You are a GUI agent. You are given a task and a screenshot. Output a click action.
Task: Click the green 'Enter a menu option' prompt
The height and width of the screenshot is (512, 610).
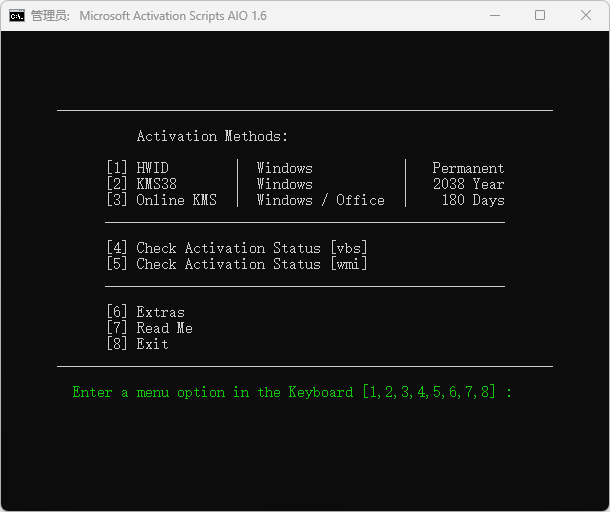pyautogui.click(x=292, y=392)
